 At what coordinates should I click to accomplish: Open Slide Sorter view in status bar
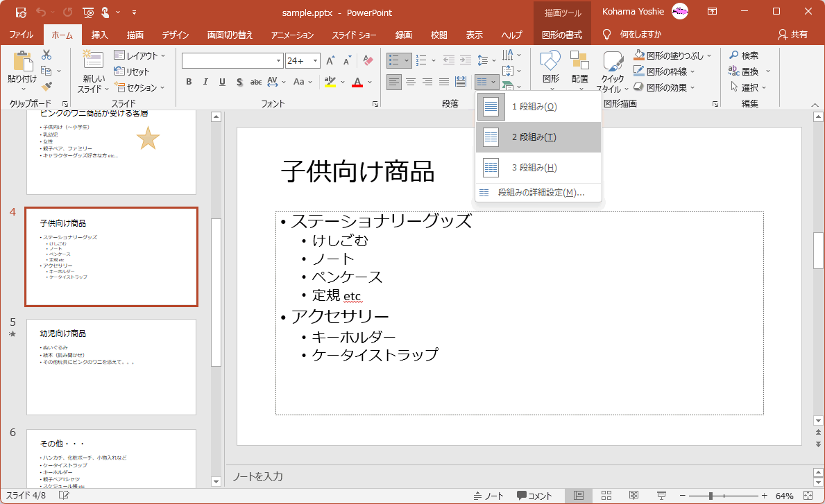tap(605, 496)
